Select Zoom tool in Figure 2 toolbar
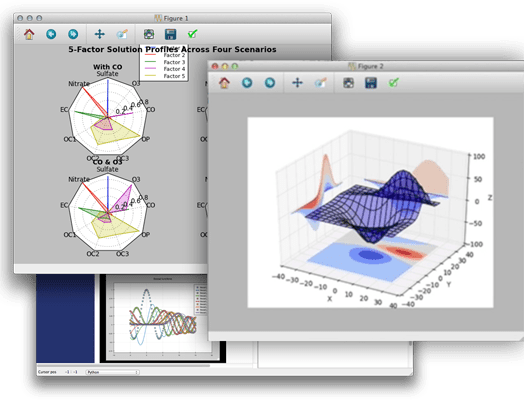 tap(320, 83)
